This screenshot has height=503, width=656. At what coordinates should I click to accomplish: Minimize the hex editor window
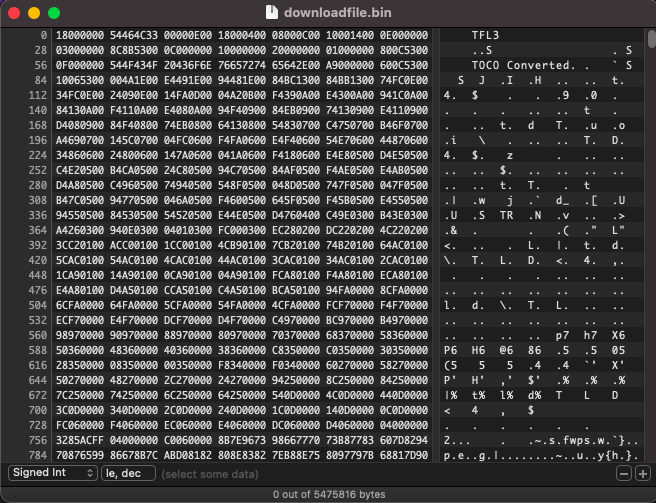click(33, 13)
